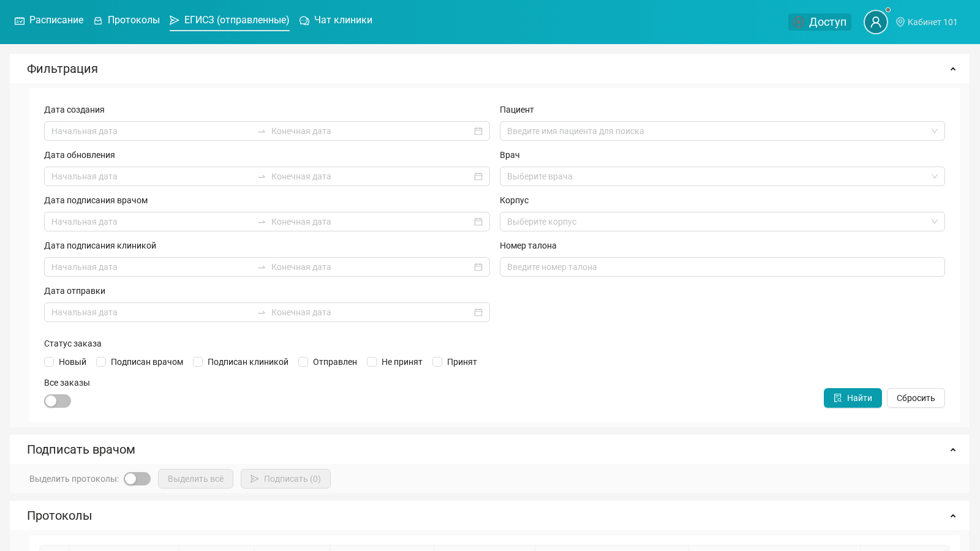Screen dimensions: 980x551
Task: Click calendar icon in Дата подписания врачом field
Action: point(478,222)
